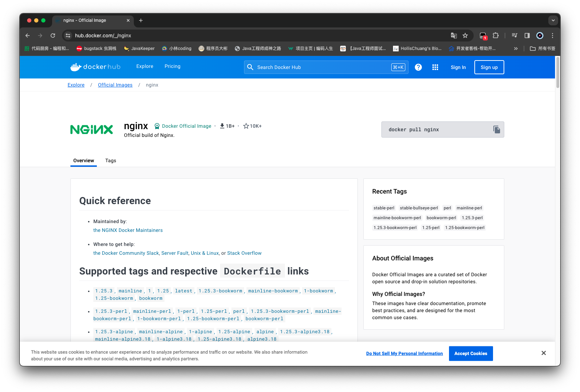
Task: Open a new browser tab
Action: pos(141,20)
